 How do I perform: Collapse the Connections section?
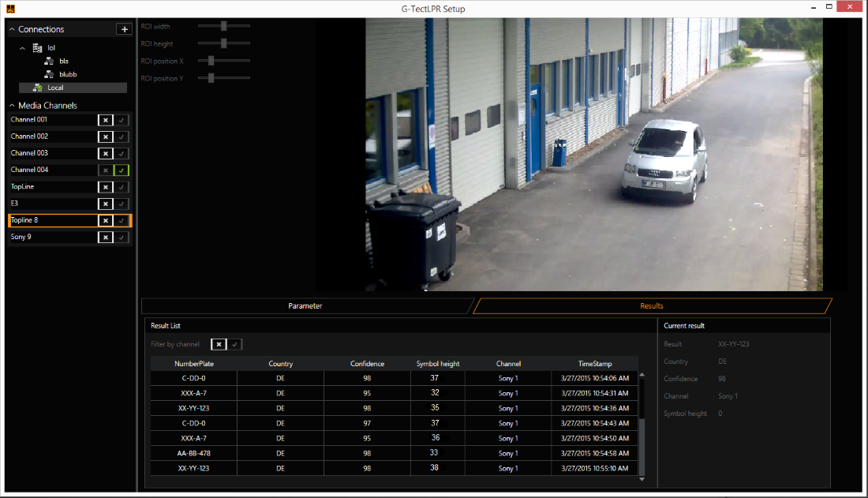click(x=11, y=28)
